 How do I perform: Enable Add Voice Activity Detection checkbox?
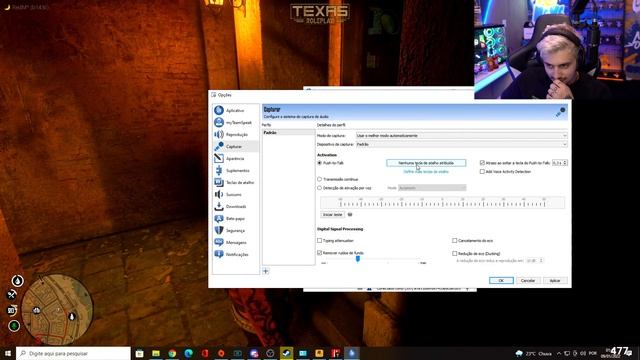point(482,172)
